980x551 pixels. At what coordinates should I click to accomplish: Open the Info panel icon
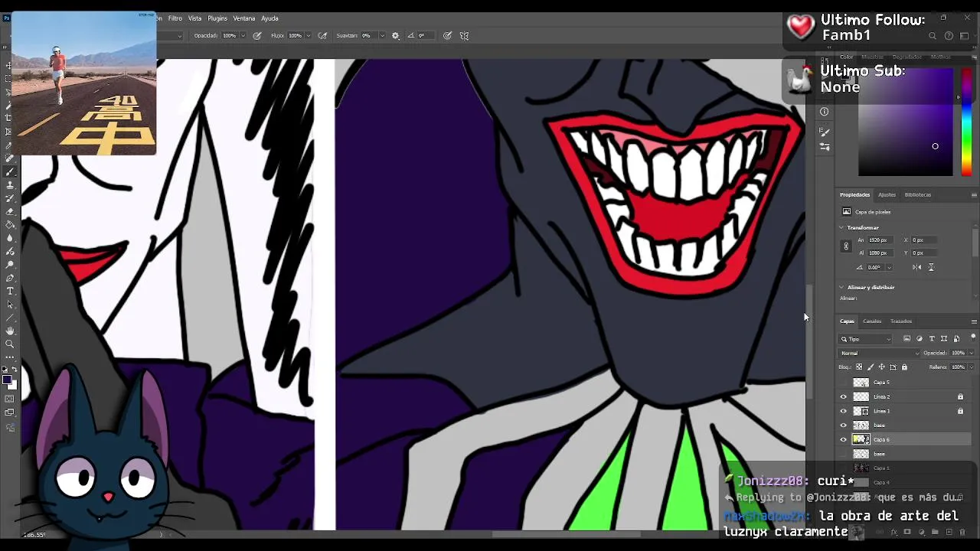click(824, 112)
